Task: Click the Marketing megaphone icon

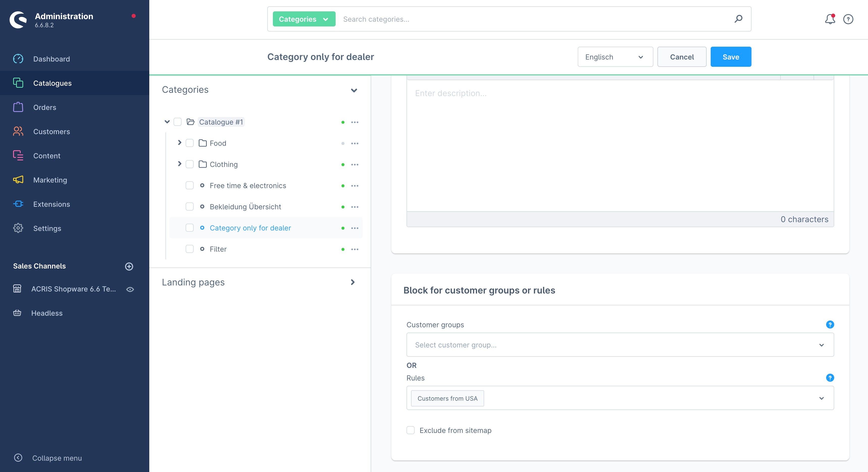Action: [18, 180]
